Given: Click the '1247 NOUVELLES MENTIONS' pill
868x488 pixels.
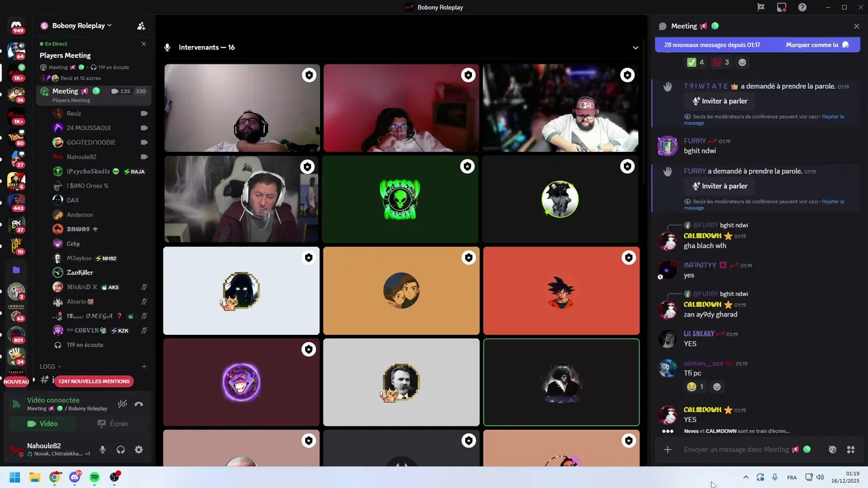Looking at the screenshot, I should (94, 381).
